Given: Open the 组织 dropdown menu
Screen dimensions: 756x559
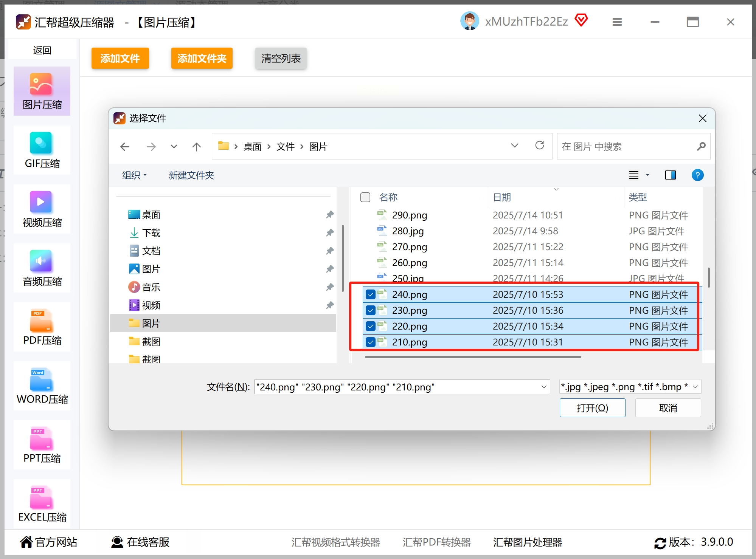Looking at the screenshot, I should [x=134, y=175].
